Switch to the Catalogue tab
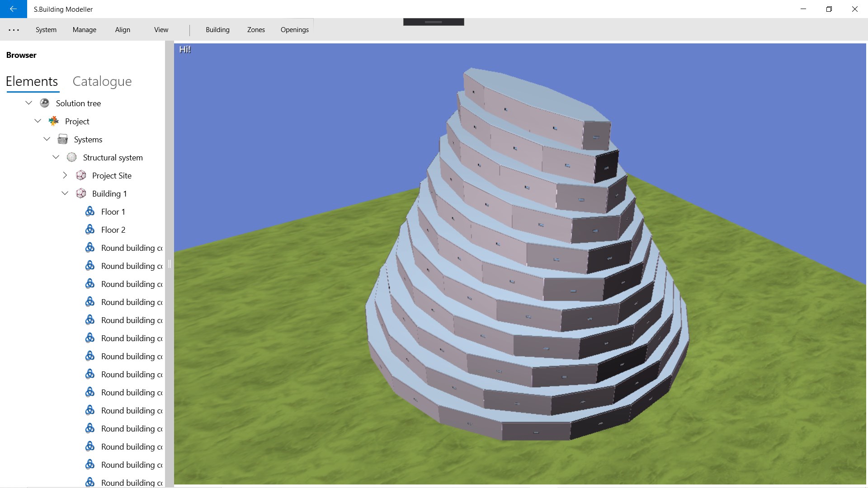This screenshot has width=868, height=488. click(x=102, y=81)
